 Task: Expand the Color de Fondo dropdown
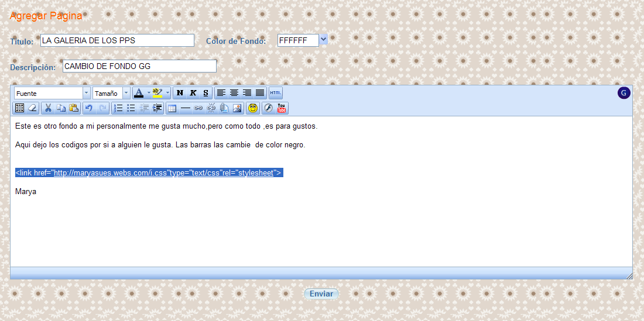323,40
